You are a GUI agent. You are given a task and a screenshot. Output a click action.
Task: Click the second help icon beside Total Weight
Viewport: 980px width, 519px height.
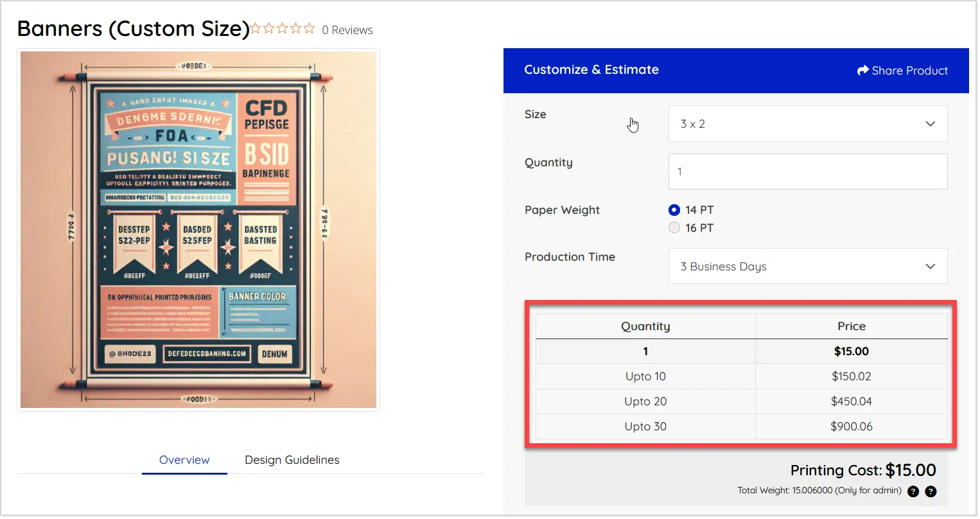coord(931,491)
